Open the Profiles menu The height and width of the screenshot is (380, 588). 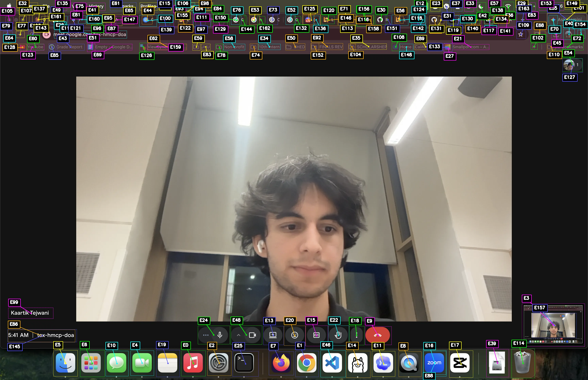(148, 6)
